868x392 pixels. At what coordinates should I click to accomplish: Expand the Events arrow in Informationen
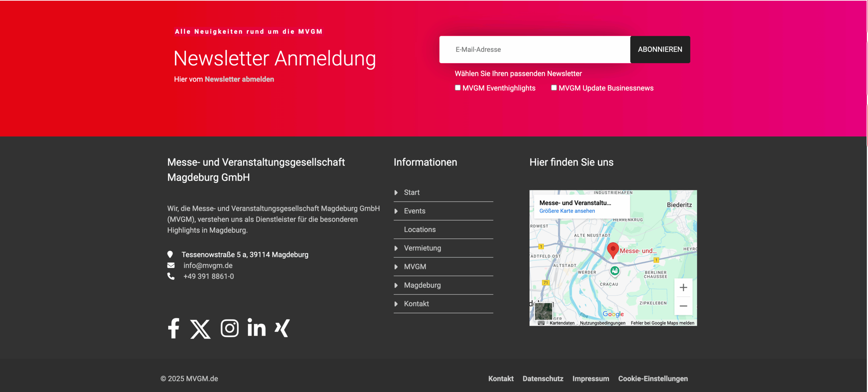point(396,211)
